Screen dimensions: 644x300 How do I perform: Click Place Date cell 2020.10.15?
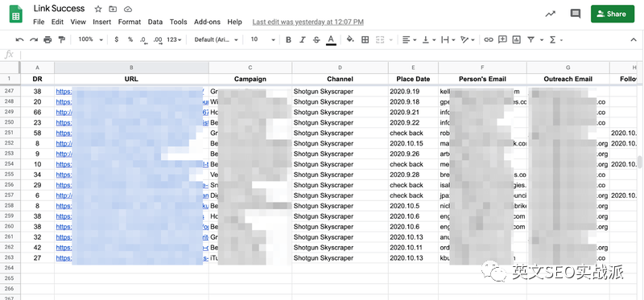point(413,143)
